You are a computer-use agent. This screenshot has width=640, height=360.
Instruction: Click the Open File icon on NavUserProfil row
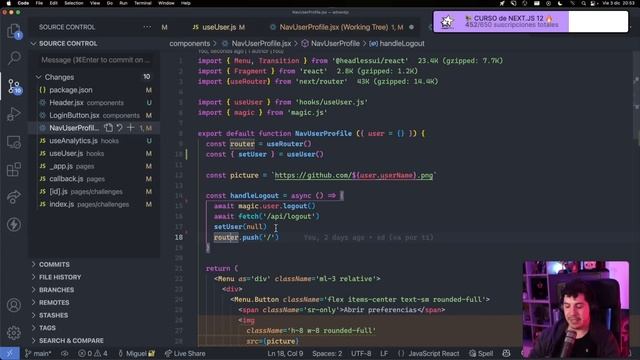[x=108, y=128]
